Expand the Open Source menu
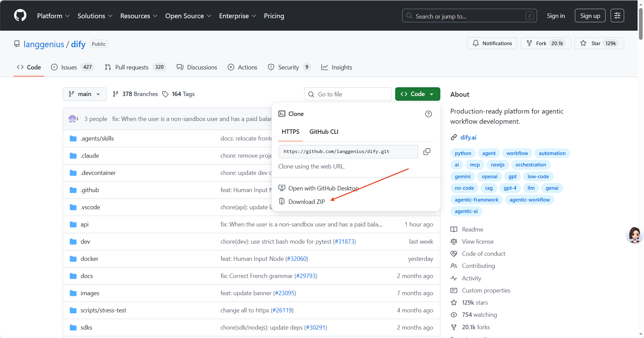 [x=188, y=16]
